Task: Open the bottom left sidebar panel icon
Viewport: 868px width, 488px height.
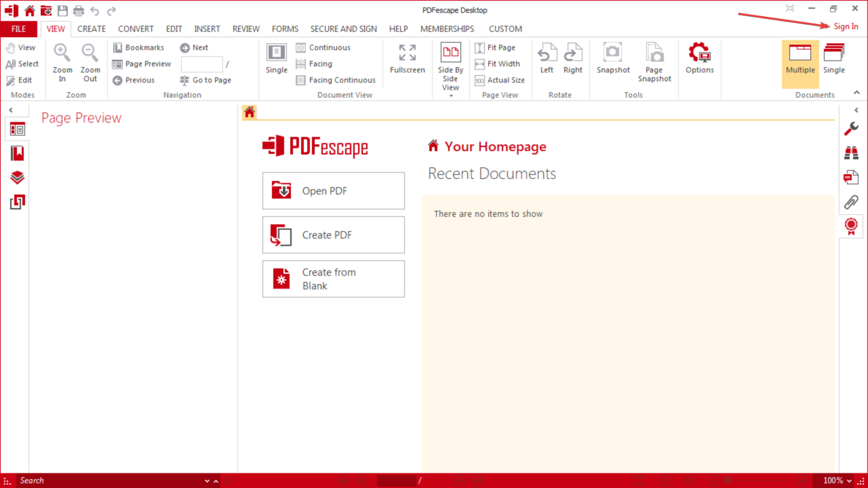Action: pyautogui.click(x=17, y=202)
